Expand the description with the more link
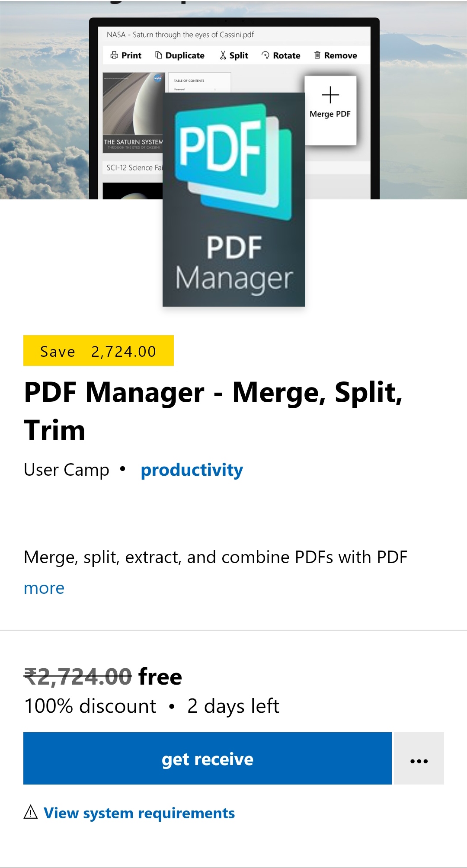 (44, 587)
